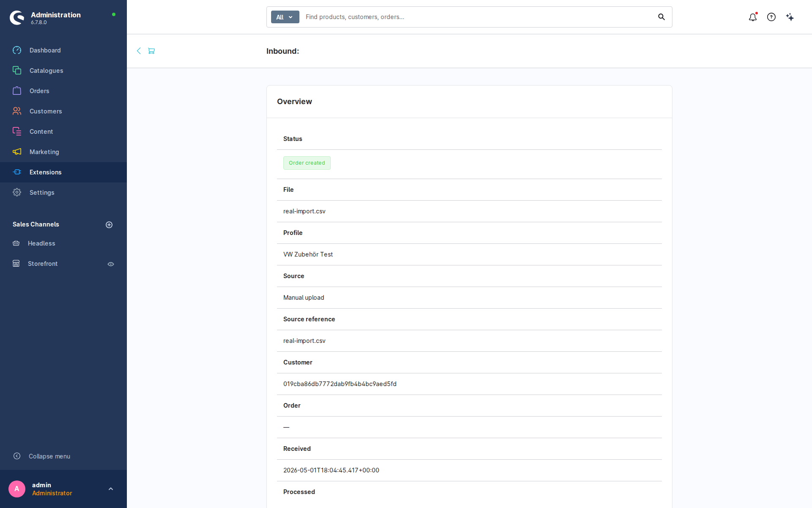Collapse the sidebar menu
This screenshot has width=812, height=508.
pyautogui.click(x=41, y=456)
